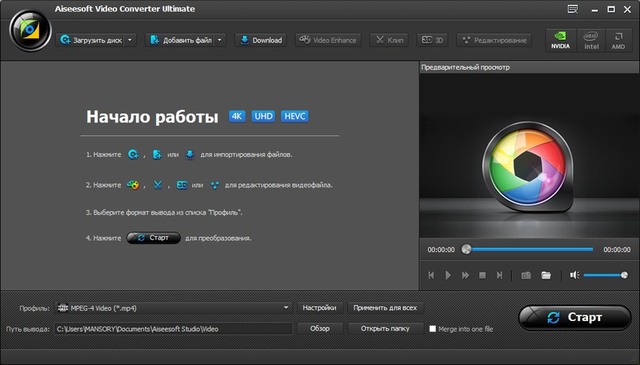This screenshot has height=365, width=640.
Task: Stop the preview playback
Action: point(482,276)
